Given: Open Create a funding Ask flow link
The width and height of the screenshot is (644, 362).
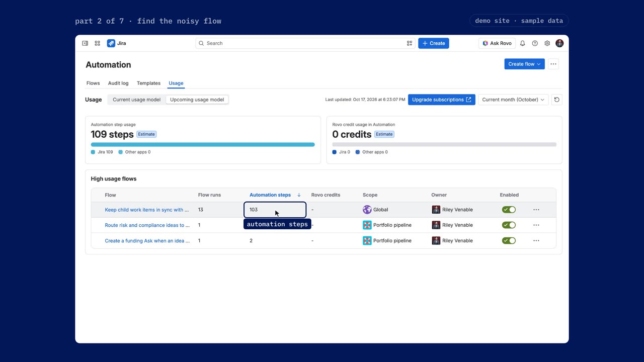Looking at the screenshot, I should point(147,241).
